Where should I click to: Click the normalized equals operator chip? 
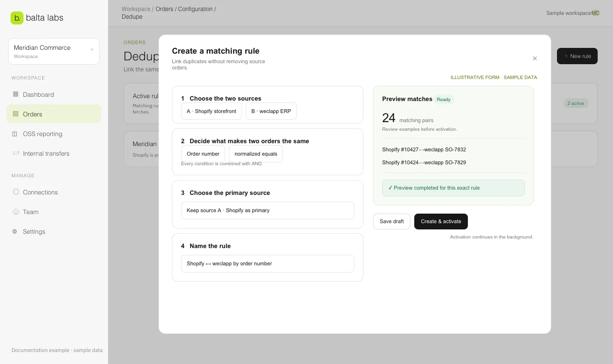[x=256, y=154]
